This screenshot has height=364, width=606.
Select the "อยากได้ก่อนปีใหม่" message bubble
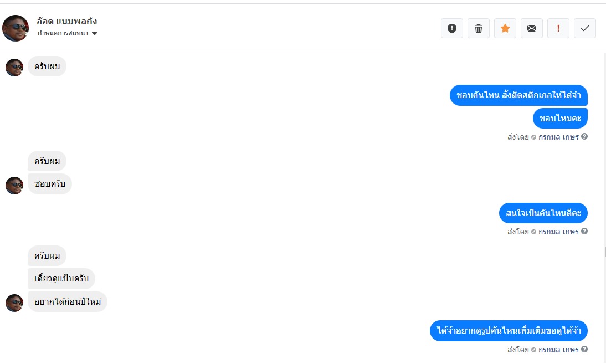coord(68,302)
